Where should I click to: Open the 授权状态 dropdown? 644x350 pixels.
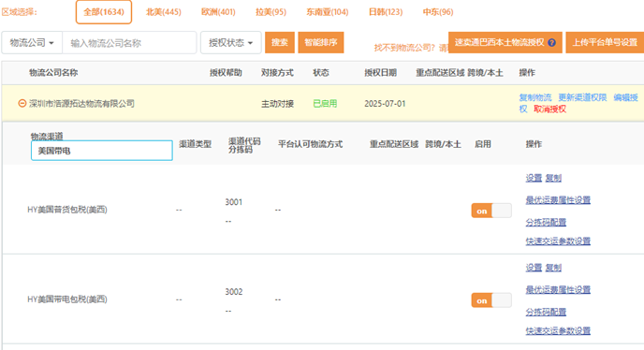point(231,43)
